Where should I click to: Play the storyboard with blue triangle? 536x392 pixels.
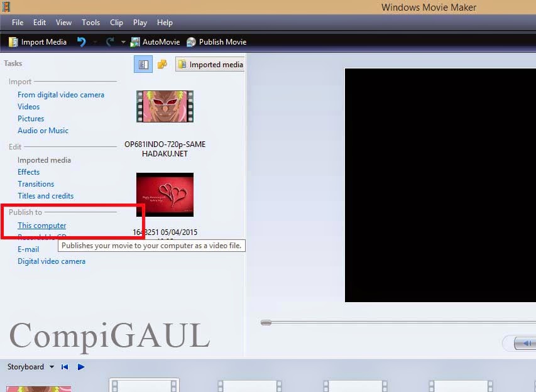click(81, 367)
